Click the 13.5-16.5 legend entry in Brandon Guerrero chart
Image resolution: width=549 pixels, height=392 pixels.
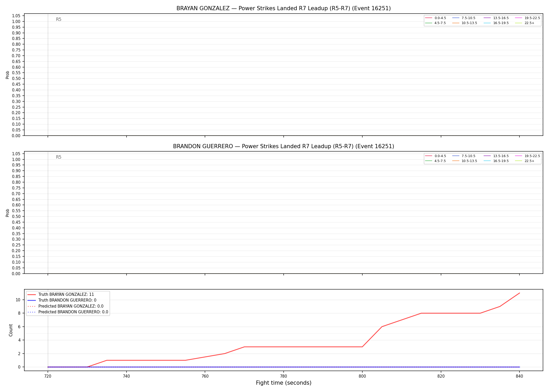pos(496,156)
